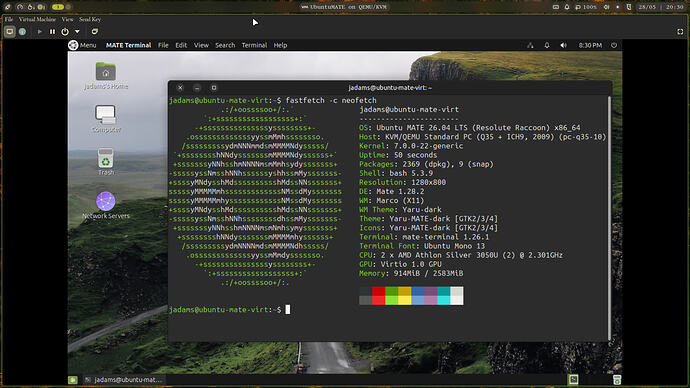Open host 100% battery indicator

(586, 7)
